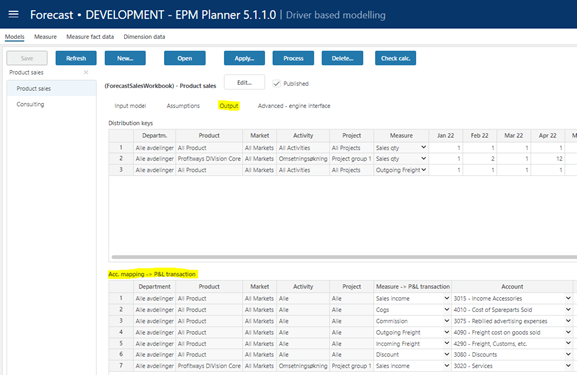577x375 pixels.
Task: Open account dropdown 3020 - Services
Action: 568,366
